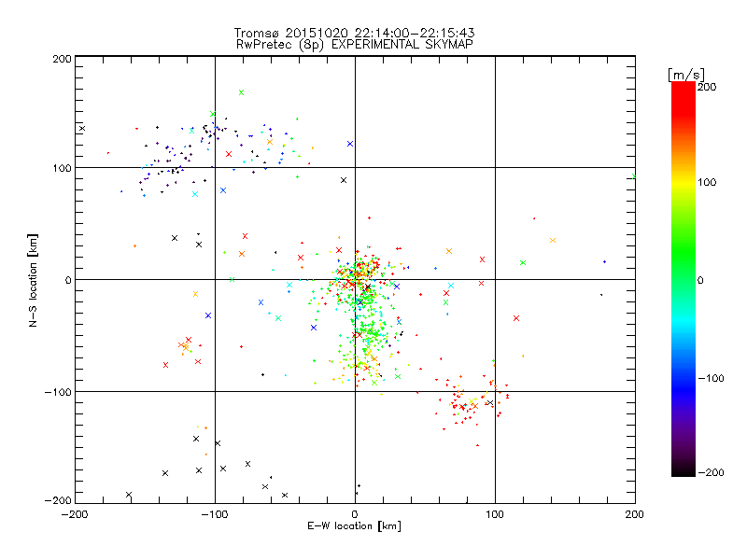
Task: Click the E-W axis tick label 100
Action: click(495, 514)
